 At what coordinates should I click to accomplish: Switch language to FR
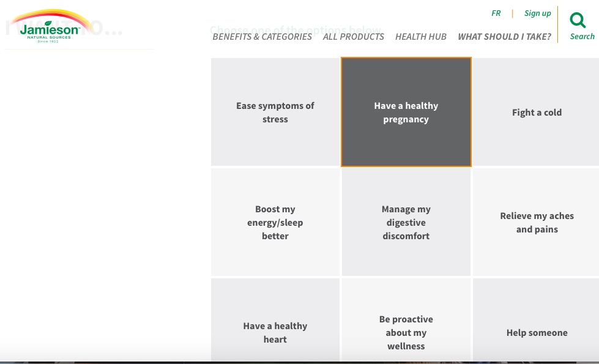(x=496, y=13)
